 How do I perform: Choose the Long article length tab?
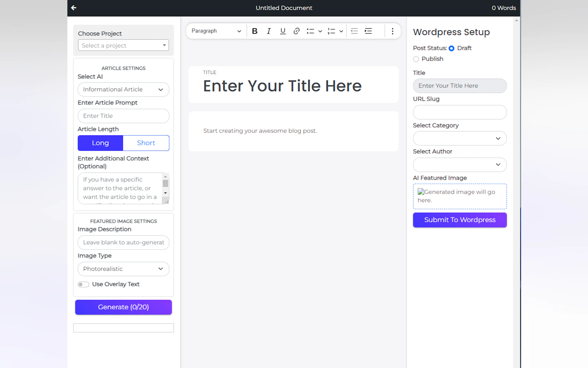click(100, 143)
